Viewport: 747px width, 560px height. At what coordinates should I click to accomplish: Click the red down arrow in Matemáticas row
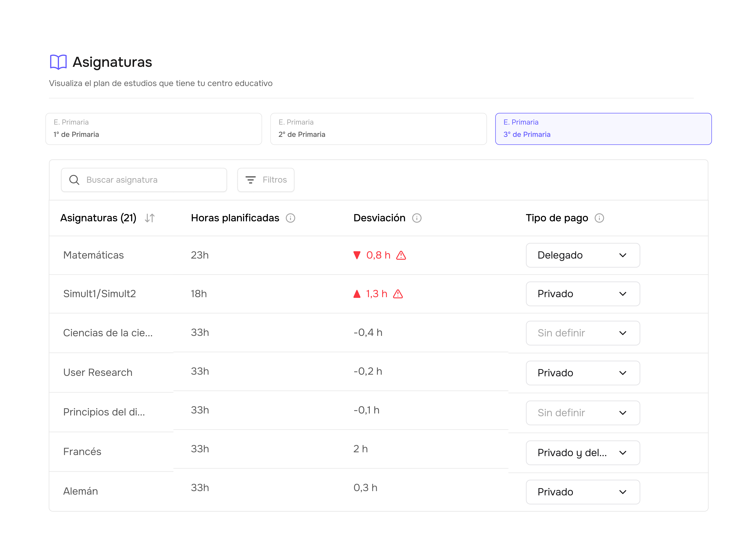(x=357, y=255)
